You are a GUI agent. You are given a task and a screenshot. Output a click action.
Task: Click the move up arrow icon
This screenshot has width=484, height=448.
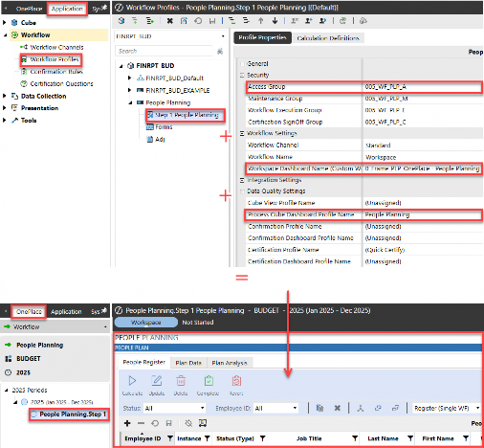(261, 21)
